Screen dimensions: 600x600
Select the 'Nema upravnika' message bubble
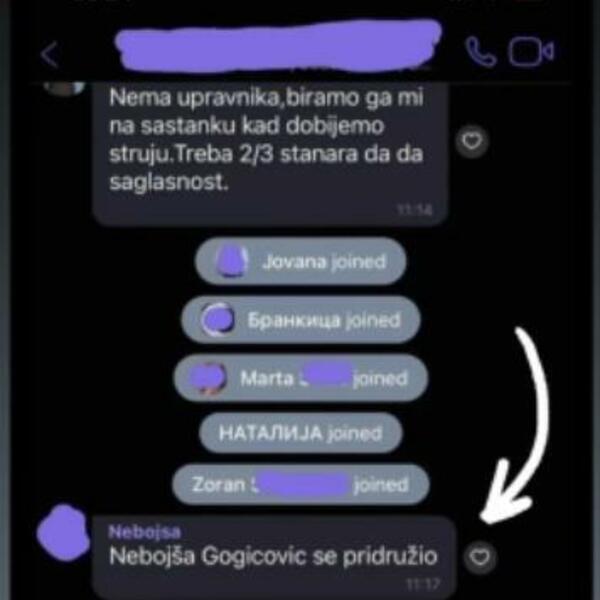[x=270, y=153]
